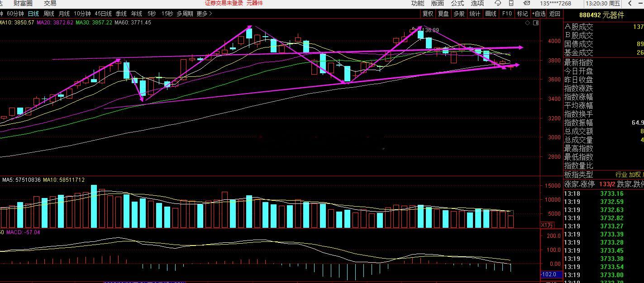644x283 pixels.
Task: Open the F10 company info
Action: tap(506, 14)
